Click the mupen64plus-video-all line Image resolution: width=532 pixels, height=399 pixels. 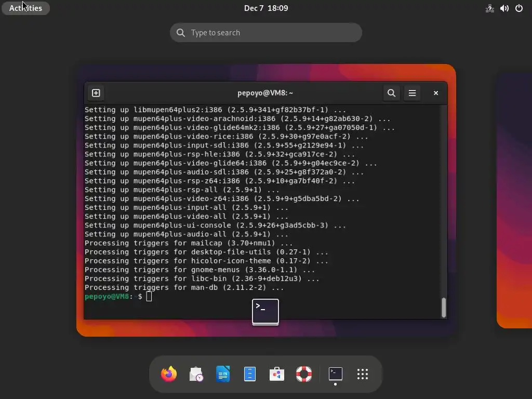187,217
